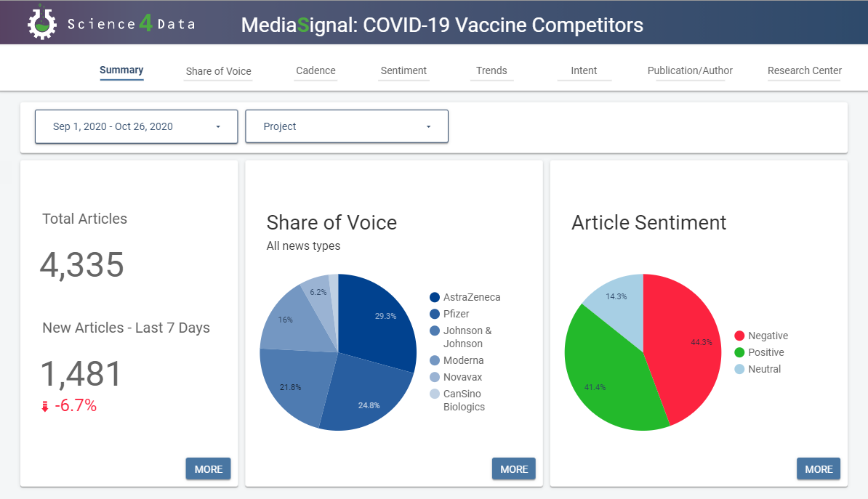Click the Science4Data flask gear logo
The height and width of the screenshot is (499, 868).
tap(42, 23)
